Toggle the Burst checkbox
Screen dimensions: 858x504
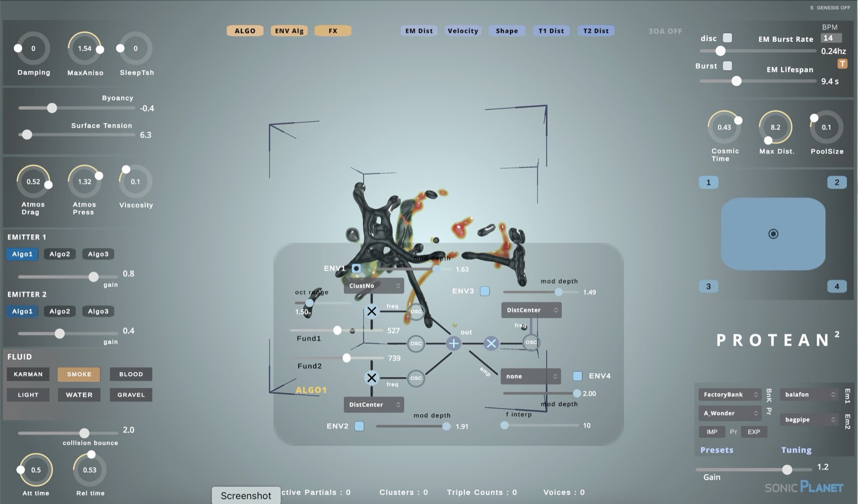728,66
